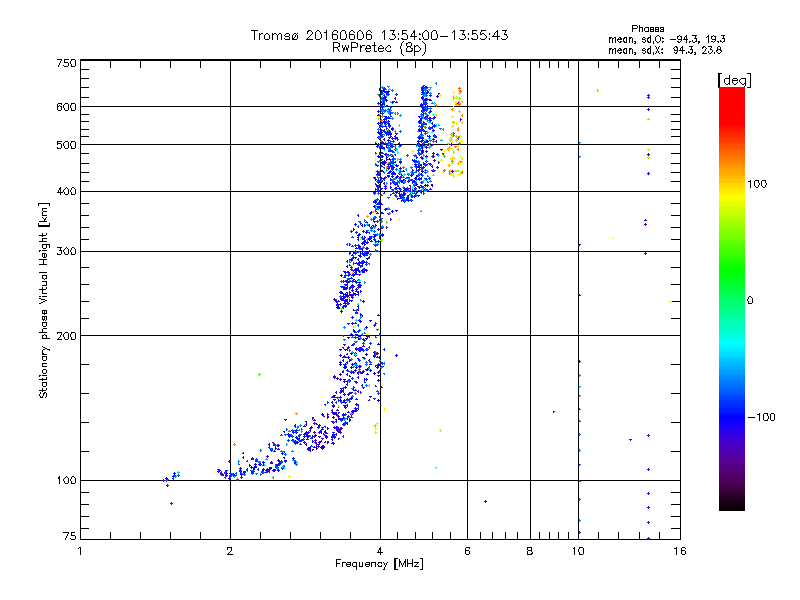The image size is (800, 600).
Task: Select the 'RwPretec (8p)' subtitle text
Action: point(379,48)
